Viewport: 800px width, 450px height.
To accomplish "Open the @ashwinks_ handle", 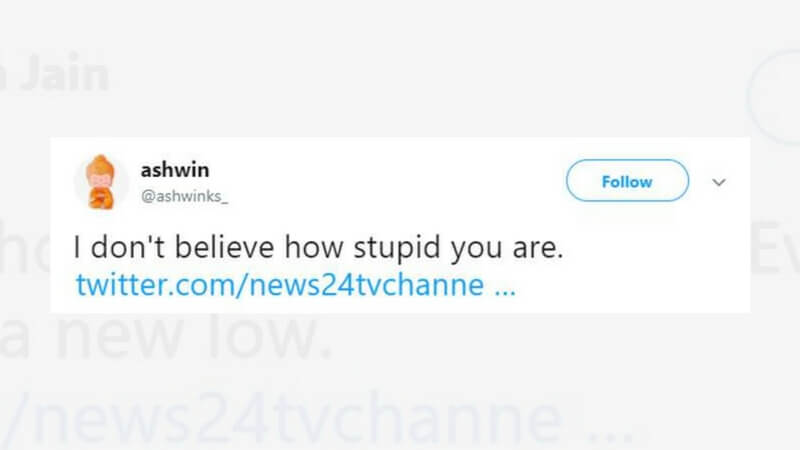I will tap(184, 196).
